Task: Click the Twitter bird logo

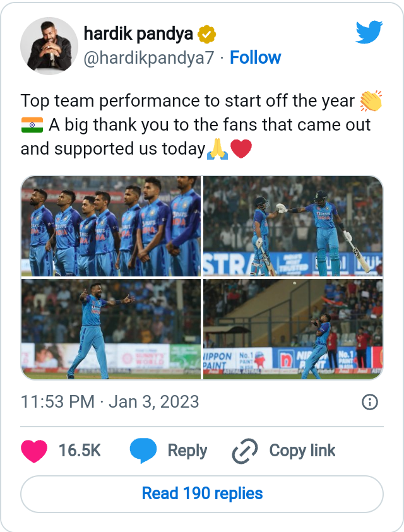Action: point(369,32)
